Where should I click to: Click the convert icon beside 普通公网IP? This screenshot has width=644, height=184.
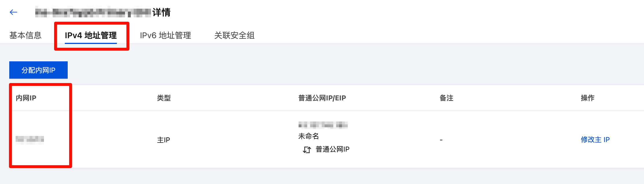pos(307,150)
